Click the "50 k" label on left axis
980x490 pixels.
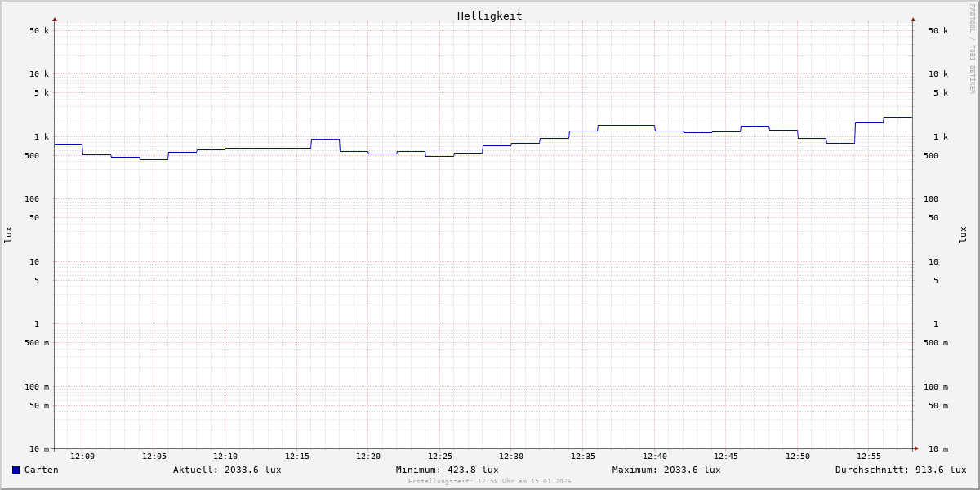(39, 31)
